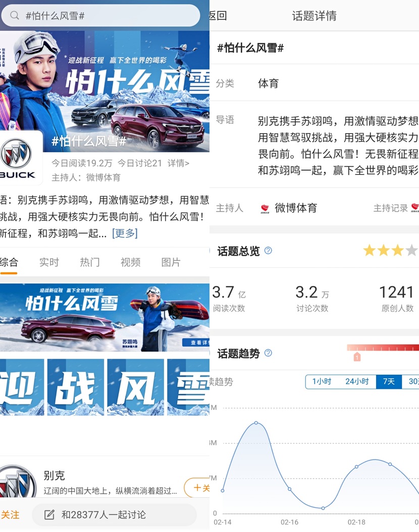Open the 战 image tile
This screenshot has width=419, height=532.
75,387
